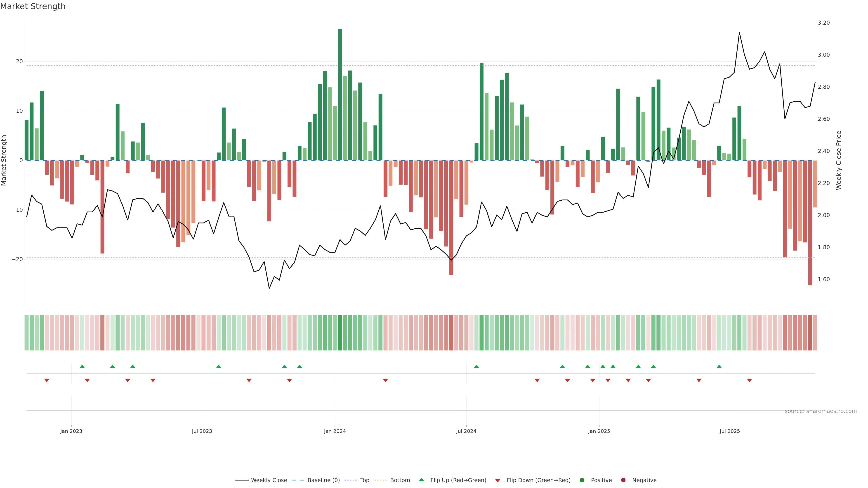Click the first red flip-down triangle marker
Image resolution: width=868 pixels, height=488 pixels.
(47, 380)
